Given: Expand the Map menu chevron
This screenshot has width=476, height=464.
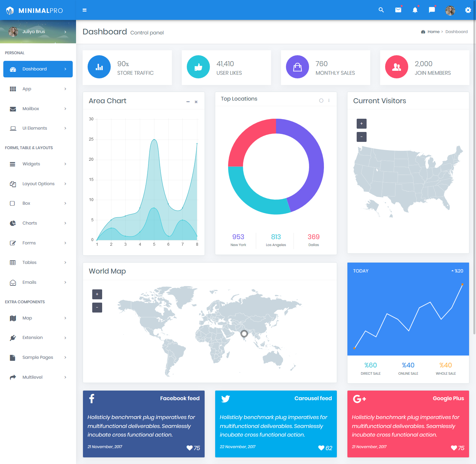Looking at the screenshot, I should 65,318.
